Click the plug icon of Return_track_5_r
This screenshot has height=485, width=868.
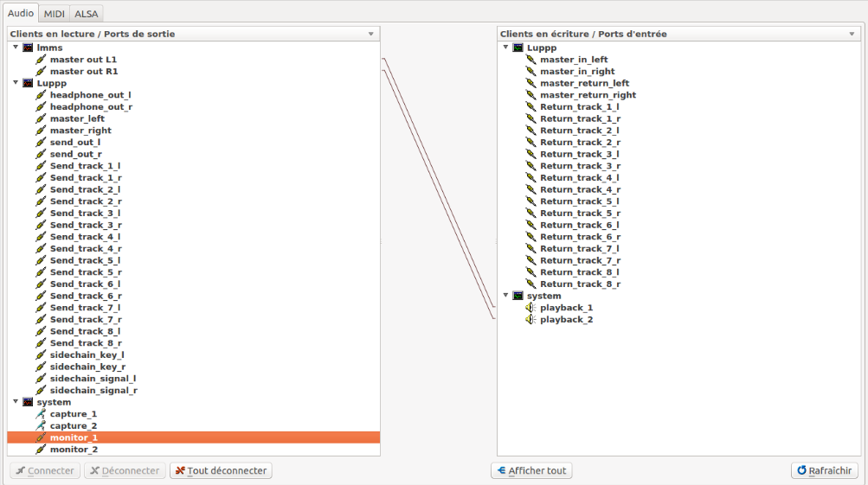(x=530, y=214)
